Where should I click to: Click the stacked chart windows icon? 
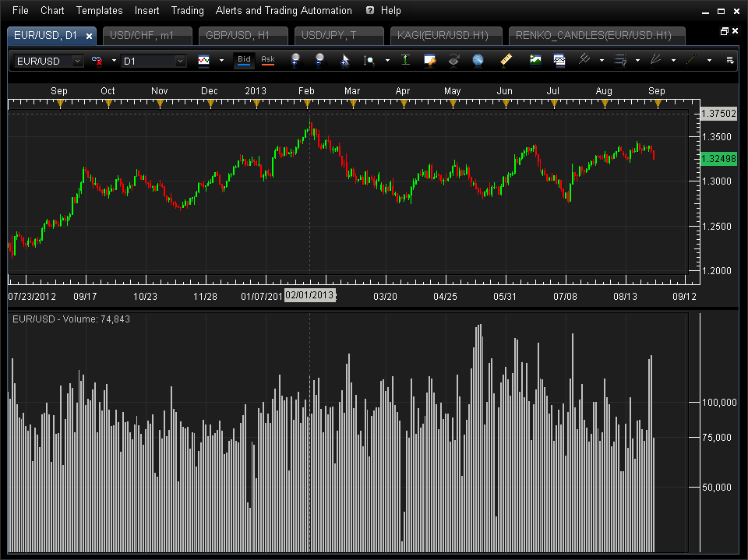pos(559,60)
